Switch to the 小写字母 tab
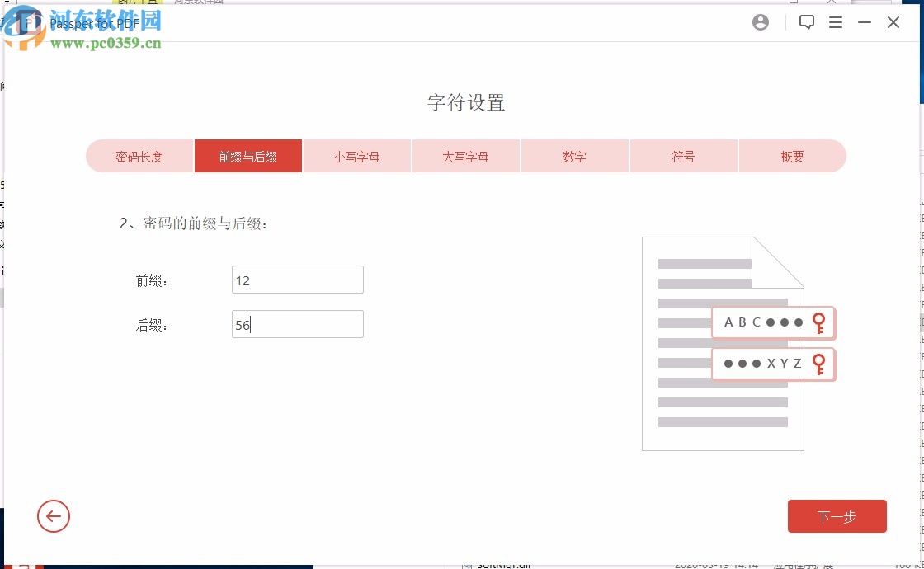The image size is (924, 569). [356, 155]
